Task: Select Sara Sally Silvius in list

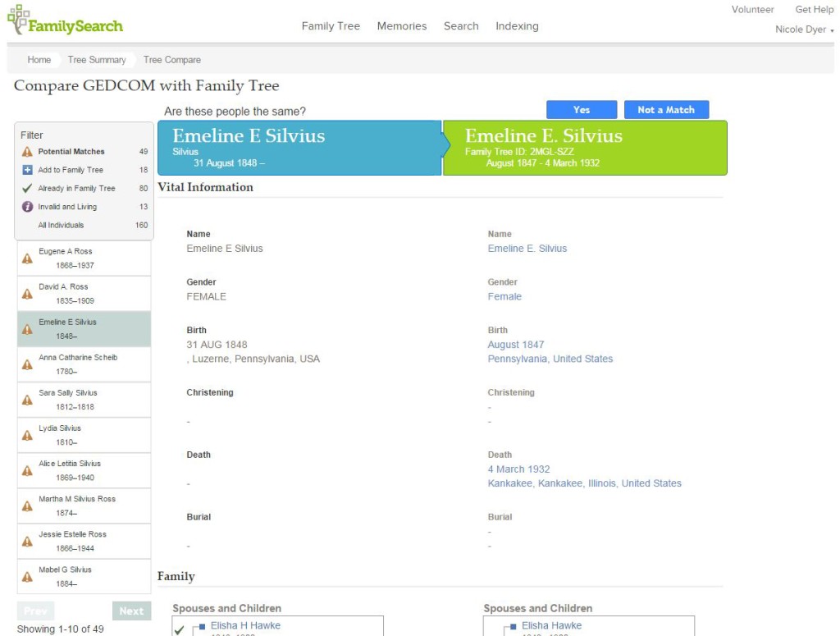Action: click(84, 400)
